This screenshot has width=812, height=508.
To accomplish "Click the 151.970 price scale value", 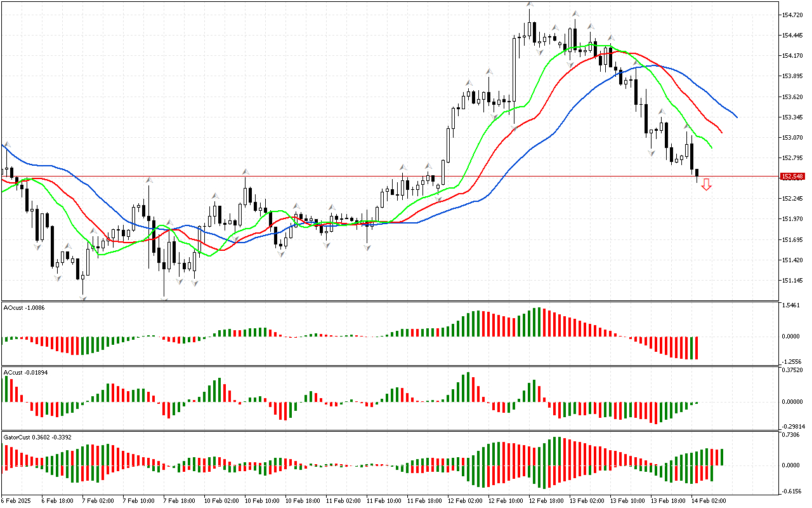I will [794, 219].
